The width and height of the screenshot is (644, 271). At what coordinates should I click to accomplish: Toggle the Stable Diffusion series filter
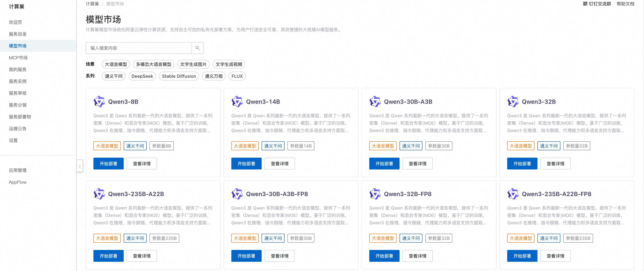[x=179, y=76]
